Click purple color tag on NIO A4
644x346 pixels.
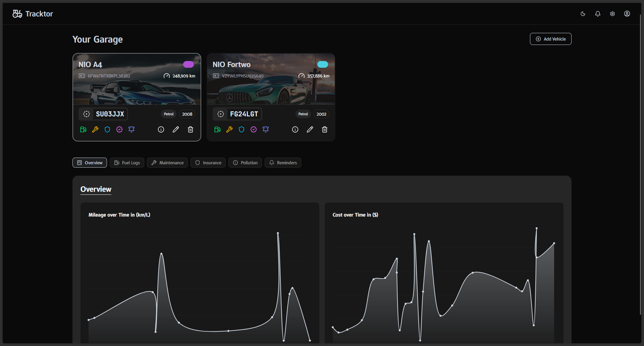(x=189, y=64)
